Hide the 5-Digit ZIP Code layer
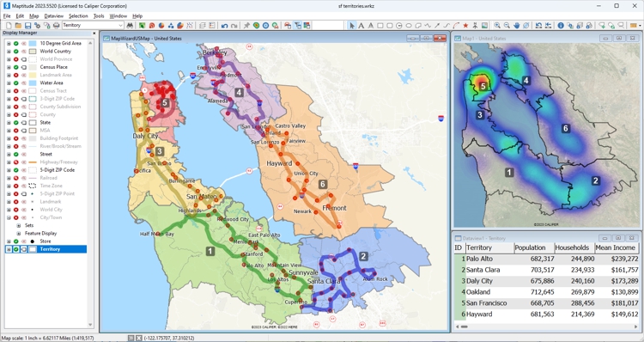The image size is (644, 342). point(16,170)
